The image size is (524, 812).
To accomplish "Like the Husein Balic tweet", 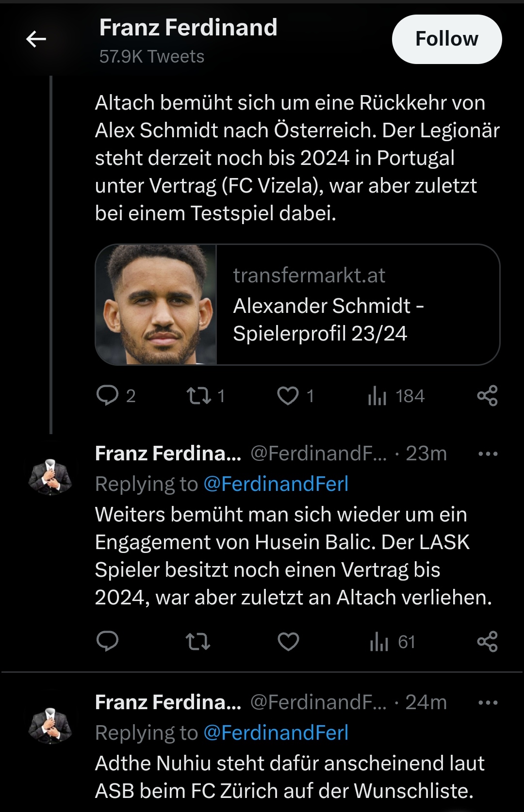I will [x=288, y=642].
